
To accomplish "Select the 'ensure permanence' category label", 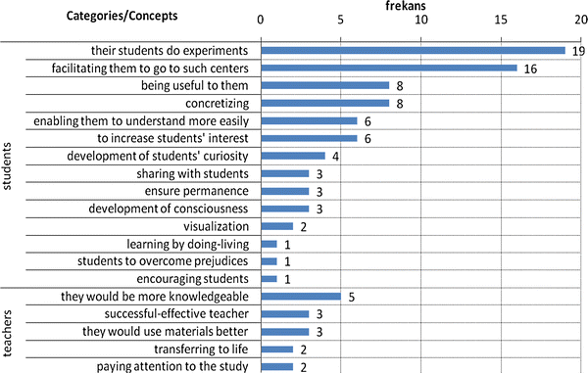I will tap(197, 191).
